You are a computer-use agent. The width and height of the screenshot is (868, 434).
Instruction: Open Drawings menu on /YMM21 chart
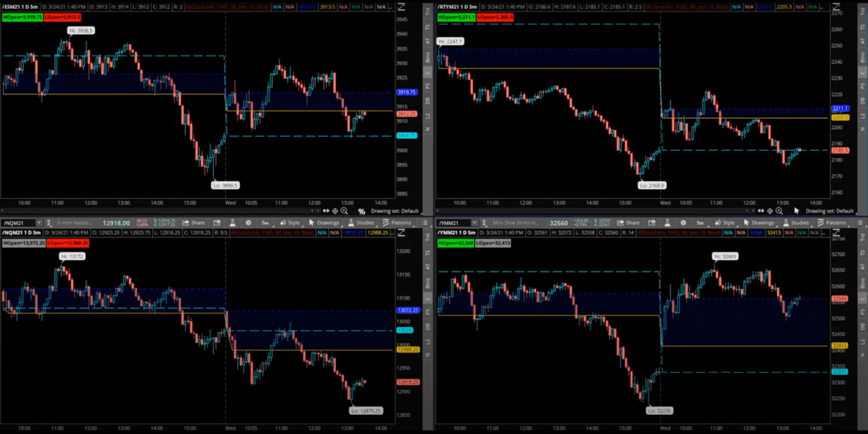(x=759, y=222)
